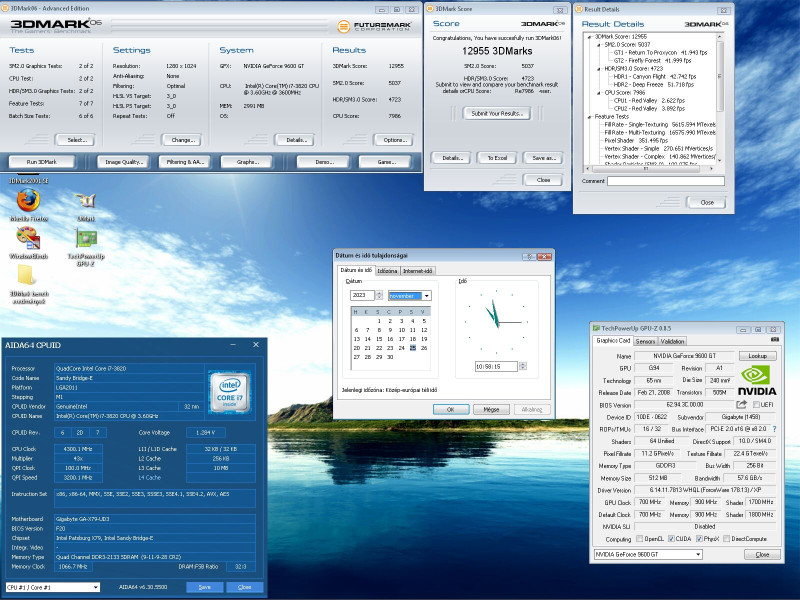This screenshot has height=600, width=800.
Task: Switch to the Sensors tab in GPU-Z
Action: [645, 341]
